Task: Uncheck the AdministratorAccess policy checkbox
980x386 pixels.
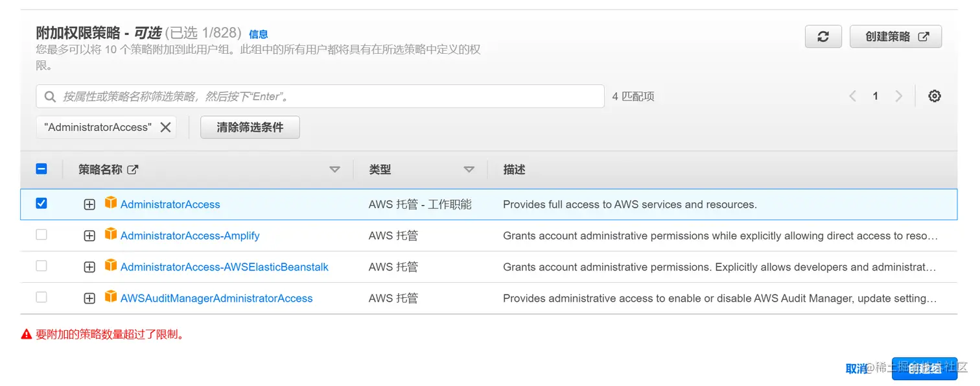Action: point(41,203)
